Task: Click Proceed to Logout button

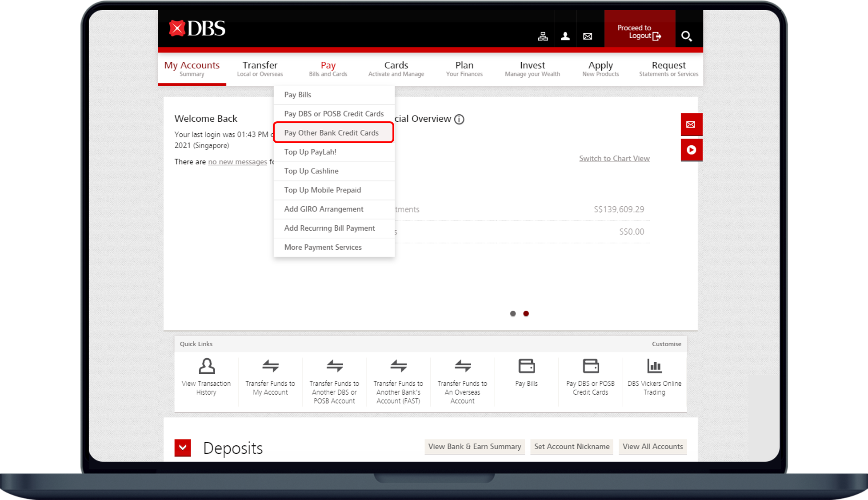Action: tap(640, 28)
